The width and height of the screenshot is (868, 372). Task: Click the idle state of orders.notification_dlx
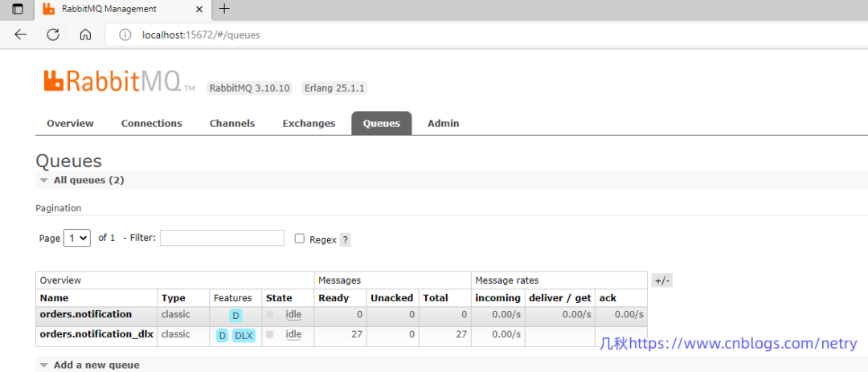(x=293, y=334)
